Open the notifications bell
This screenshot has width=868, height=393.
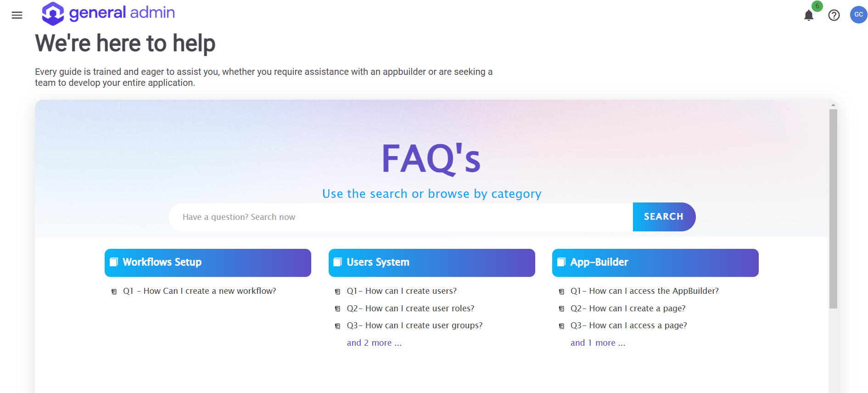coord(808,16)
